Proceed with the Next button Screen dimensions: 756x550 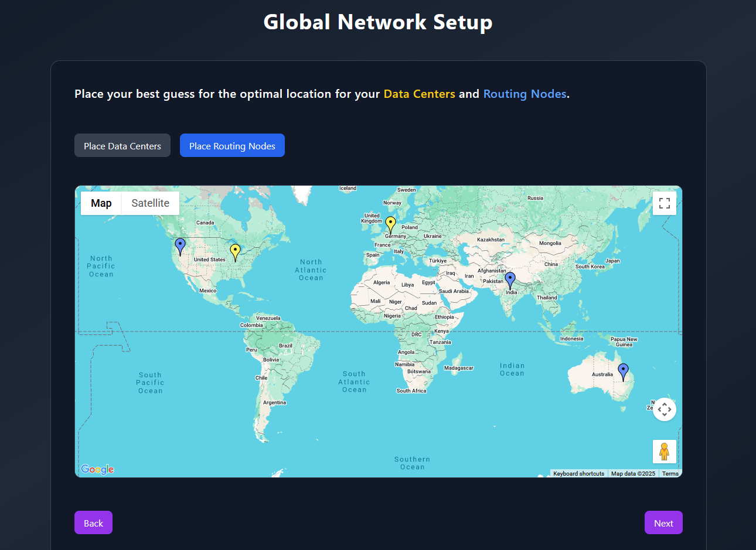pos(663,522)
